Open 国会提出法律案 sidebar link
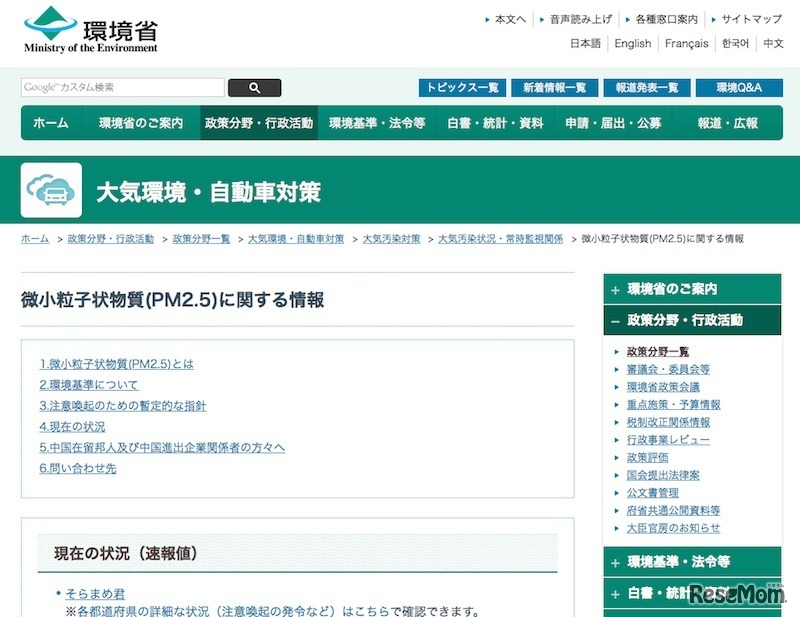Viewport: 800px width, 617px height. (x=663, y=475)
